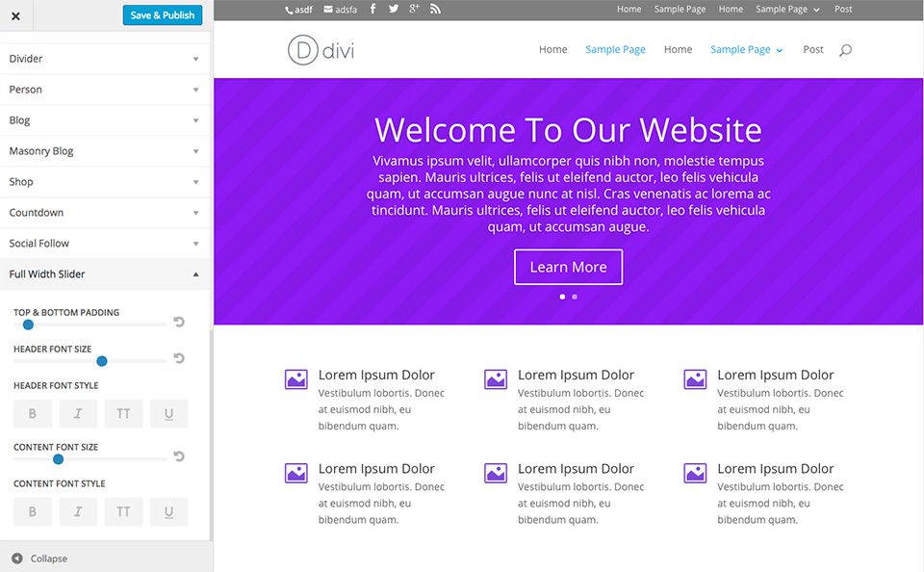This screenshot has width=924, height=572.
Task: Expand the Countdown section
Action: (x=105, y=212)
